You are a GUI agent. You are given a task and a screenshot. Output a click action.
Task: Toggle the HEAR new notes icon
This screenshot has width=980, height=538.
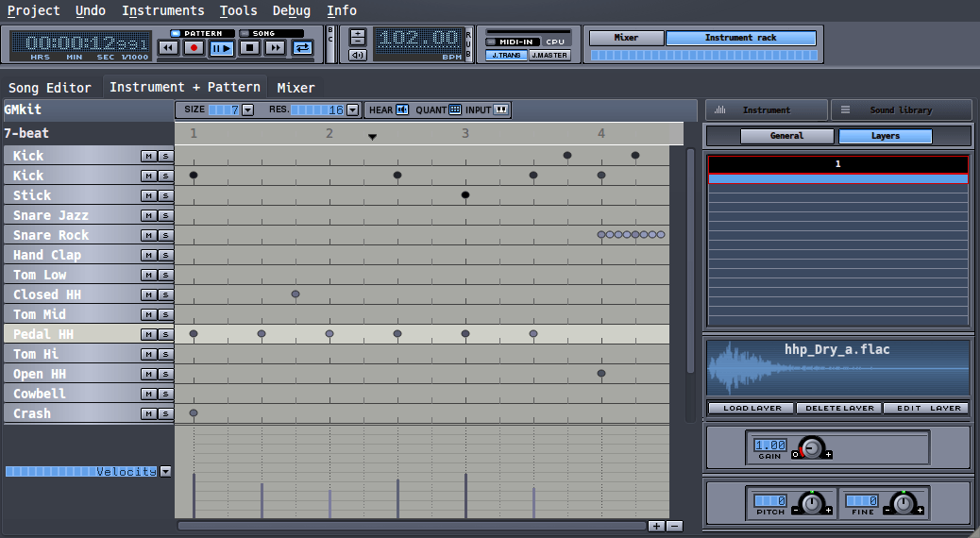tap(402, 110)
